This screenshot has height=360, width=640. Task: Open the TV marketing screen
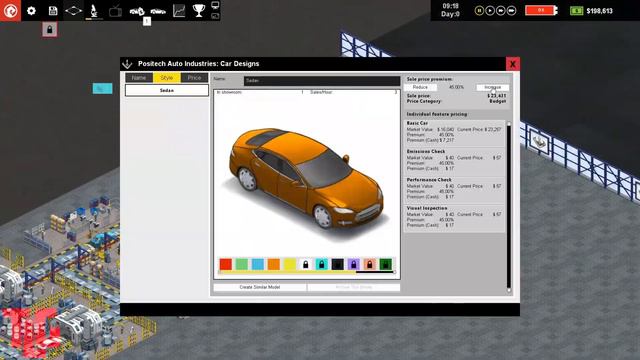[116, 11]
